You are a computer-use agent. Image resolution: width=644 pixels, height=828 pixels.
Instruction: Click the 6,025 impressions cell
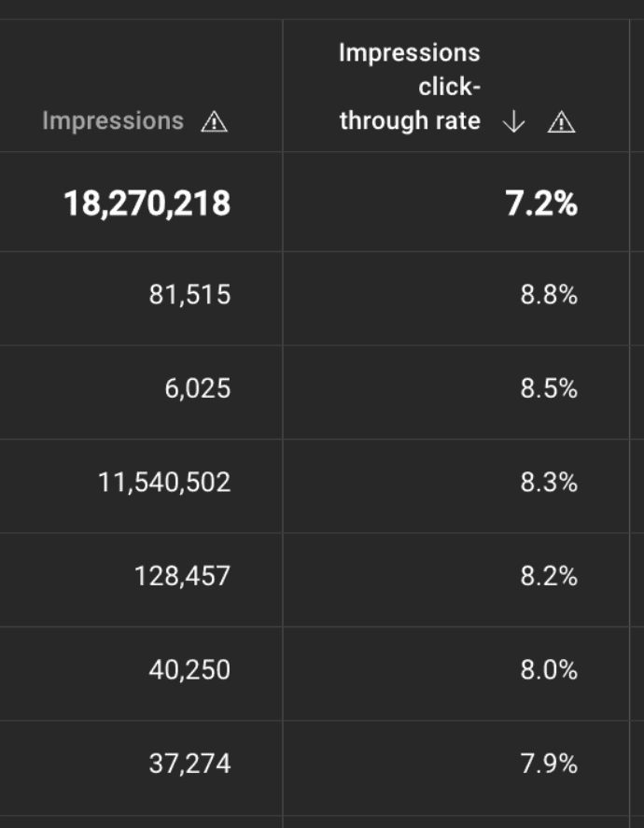(197, 389)
